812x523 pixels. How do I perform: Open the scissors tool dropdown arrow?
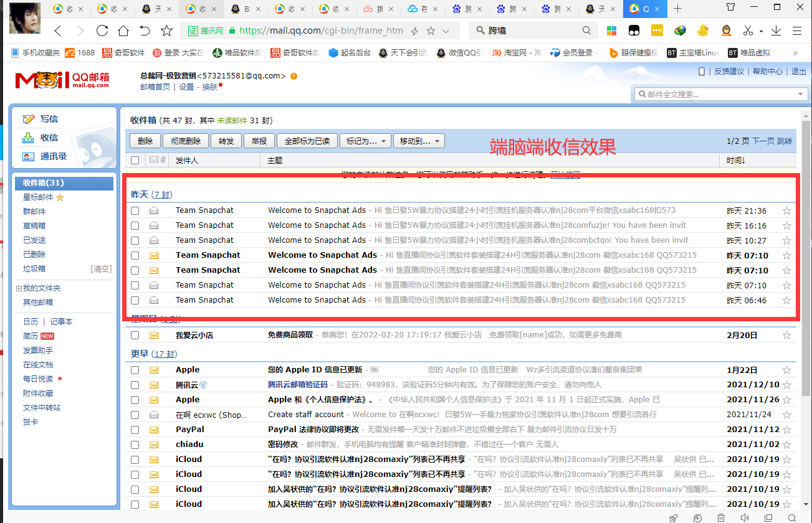click(761, 31)
